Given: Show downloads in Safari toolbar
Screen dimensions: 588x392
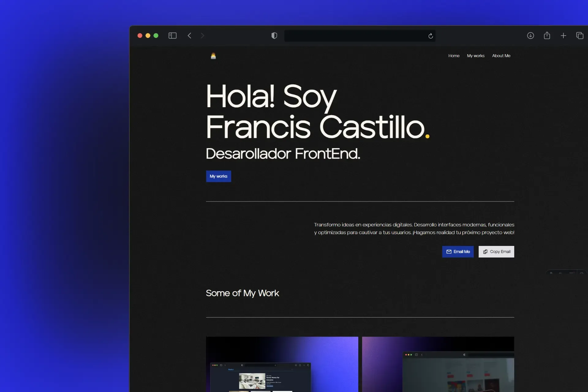Looking at the screenshot, I should click(530, 36).
